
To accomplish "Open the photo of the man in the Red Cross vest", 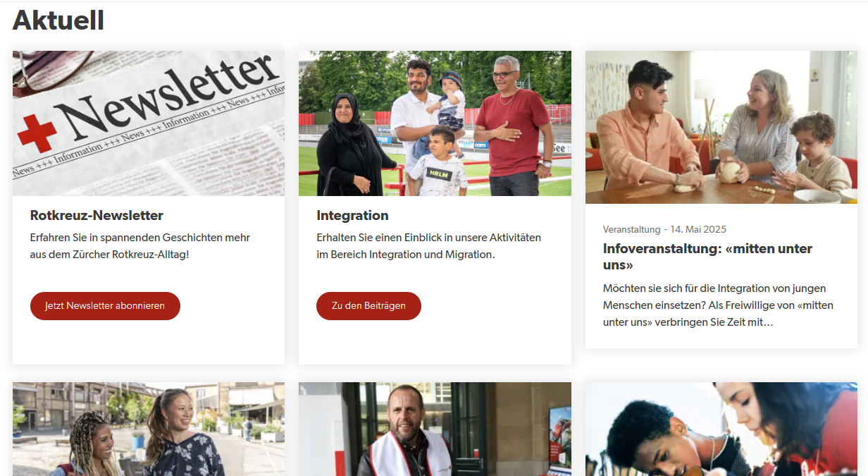I will 435,429.
